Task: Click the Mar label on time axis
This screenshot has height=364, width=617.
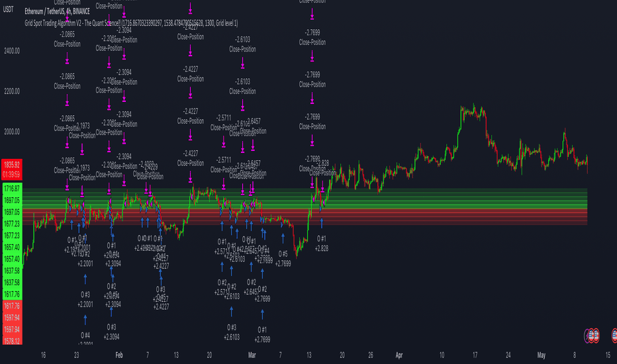Action: [x=252, y=355]
